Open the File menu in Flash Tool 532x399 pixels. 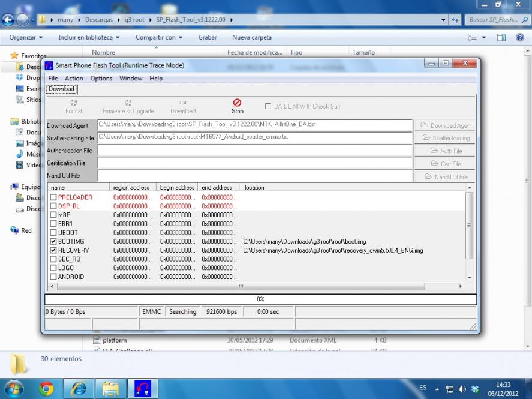[x=53, y=79]
